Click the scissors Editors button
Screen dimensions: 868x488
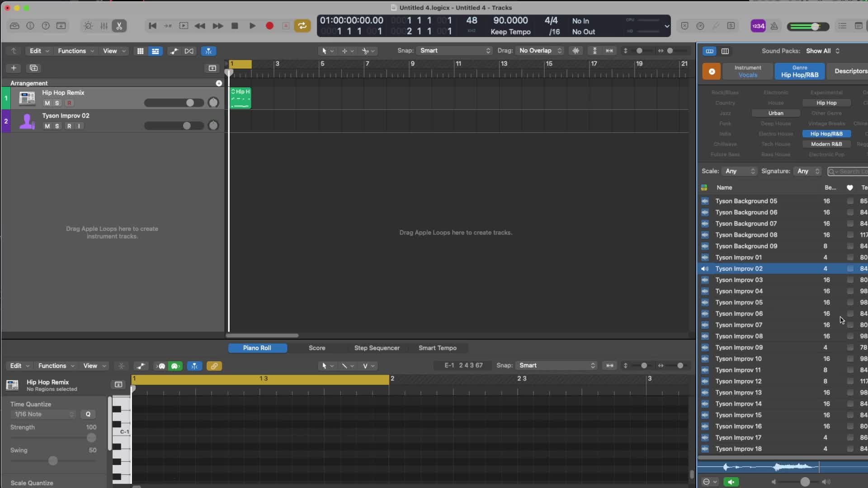[119, 26]
